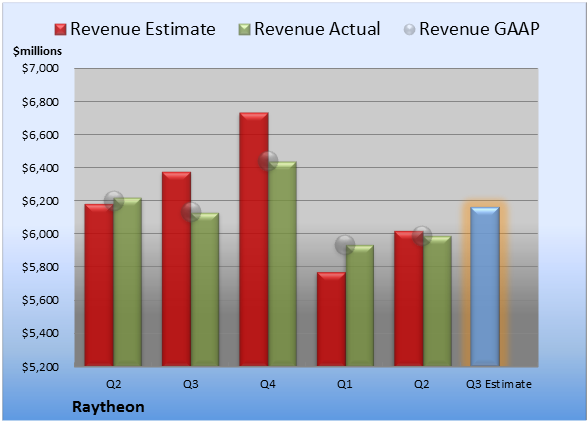Select the blue Q3 Estimate bar

click(x=485, y=286)
